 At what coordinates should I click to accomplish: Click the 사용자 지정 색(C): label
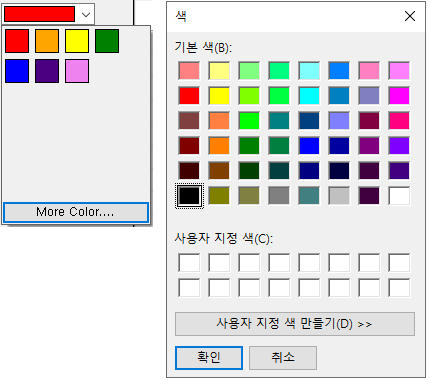pos(224,239)
